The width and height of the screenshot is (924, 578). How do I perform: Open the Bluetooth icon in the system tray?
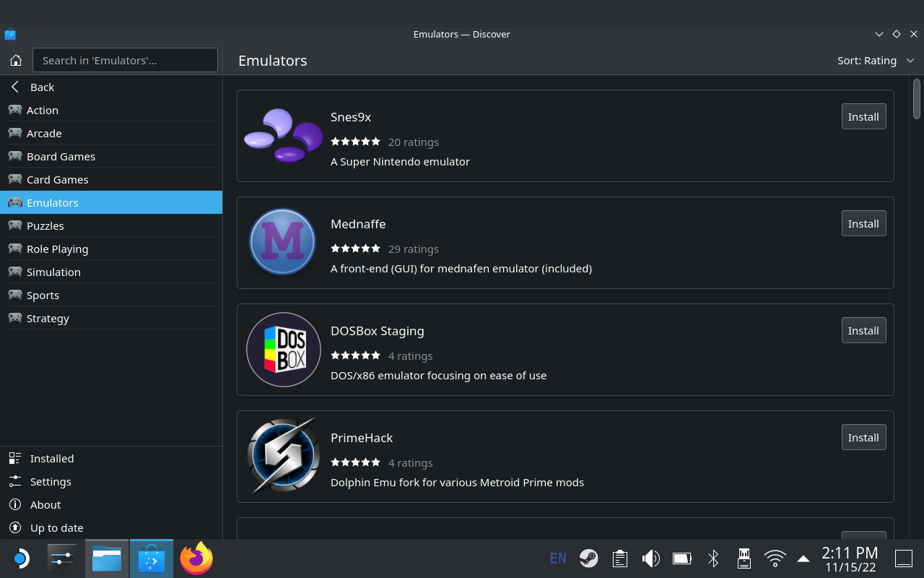pos(712,558)
